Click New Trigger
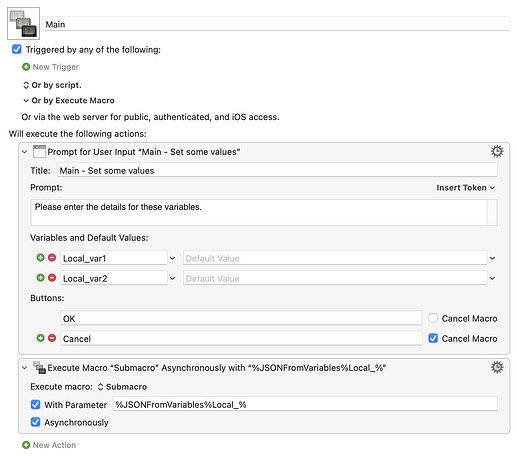The width and height of the screenshot is (517, 456). 50,67
